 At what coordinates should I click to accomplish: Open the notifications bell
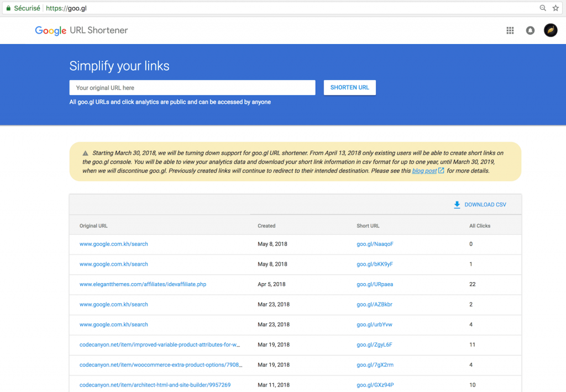click(530, 30)
